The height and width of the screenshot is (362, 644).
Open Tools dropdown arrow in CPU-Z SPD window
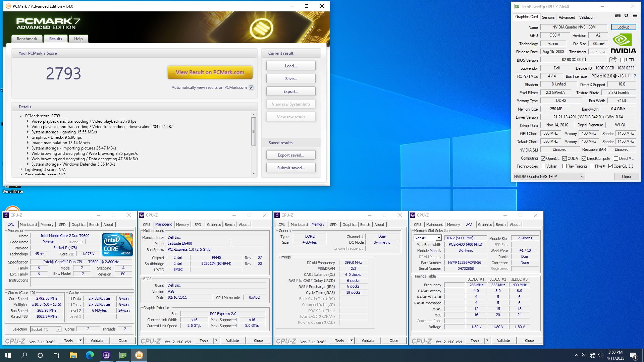pyautogui.click(x=487, y=341)
